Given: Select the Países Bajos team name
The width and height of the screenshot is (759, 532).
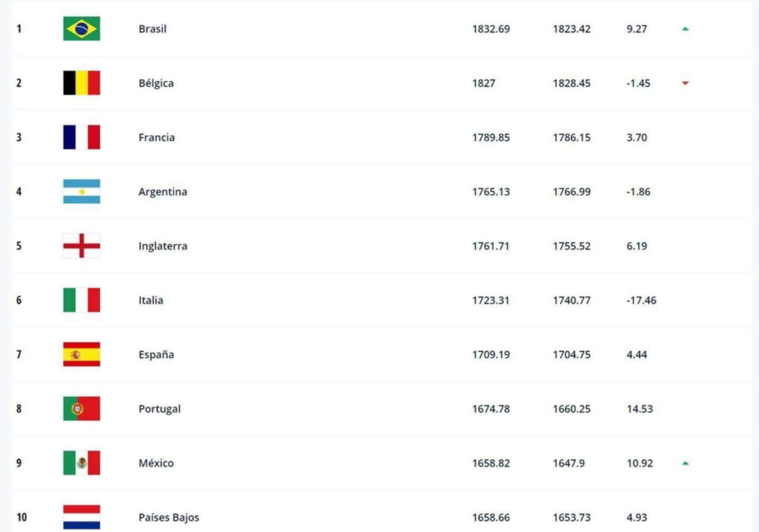Looking at the screenshot, I should pos(169,517).
